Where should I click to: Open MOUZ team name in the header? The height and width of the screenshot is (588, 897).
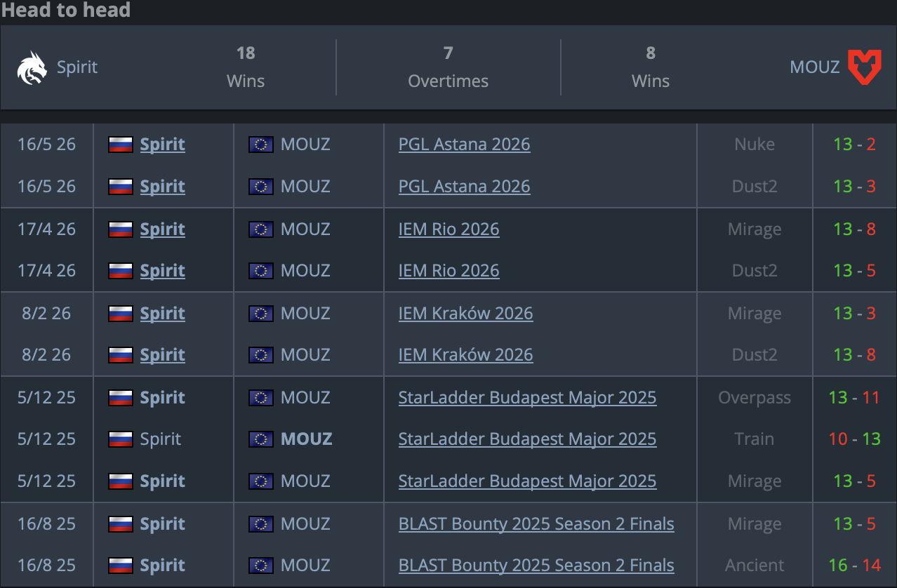(815, 67)
